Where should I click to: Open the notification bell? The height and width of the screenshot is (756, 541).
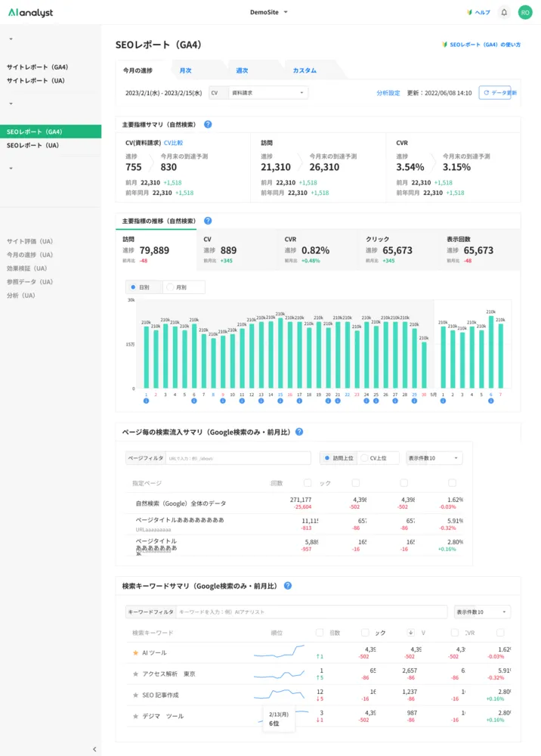coord(504,13)
